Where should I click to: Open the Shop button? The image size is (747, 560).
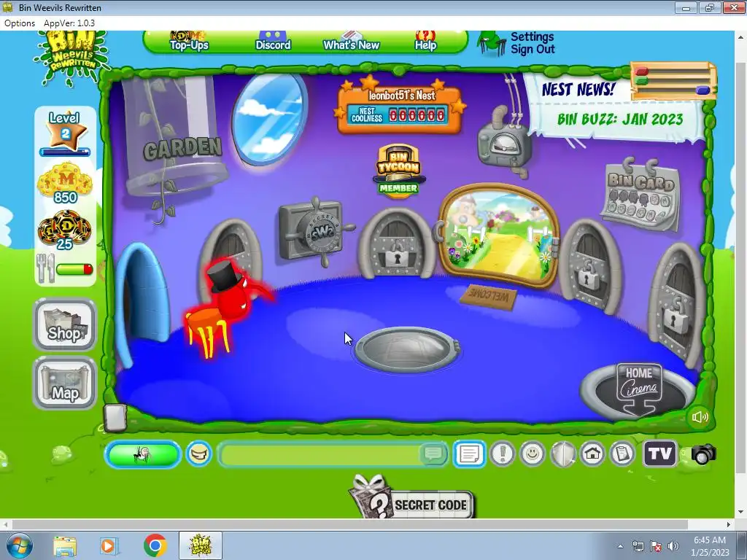click(x=65, y=325)
